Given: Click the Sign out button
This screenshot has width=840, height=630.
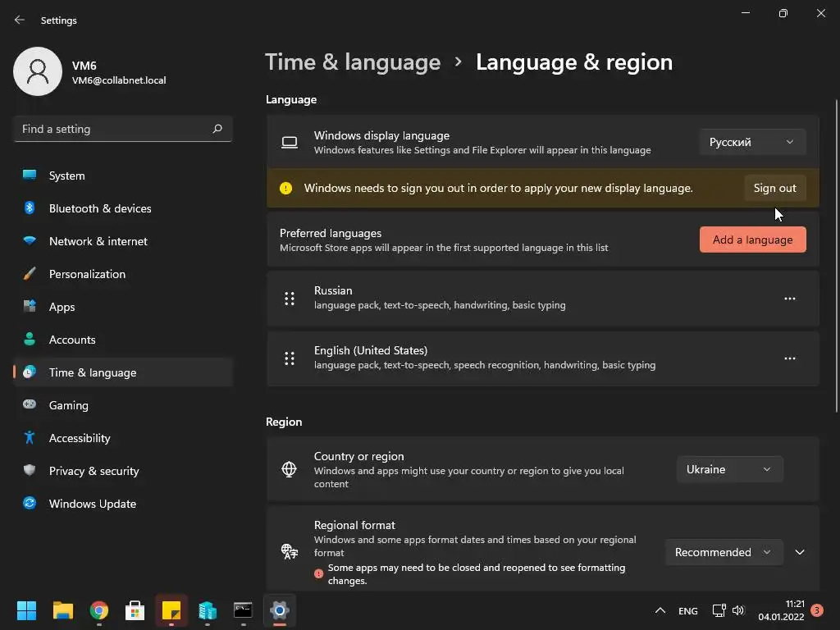Looking at the screenshot, I should coord(774,188).
